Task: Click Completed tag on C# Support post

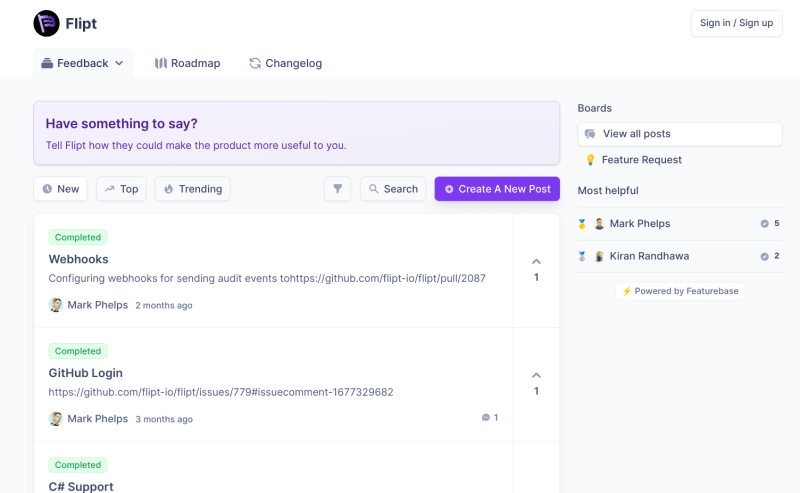Action: coord(78,465)
